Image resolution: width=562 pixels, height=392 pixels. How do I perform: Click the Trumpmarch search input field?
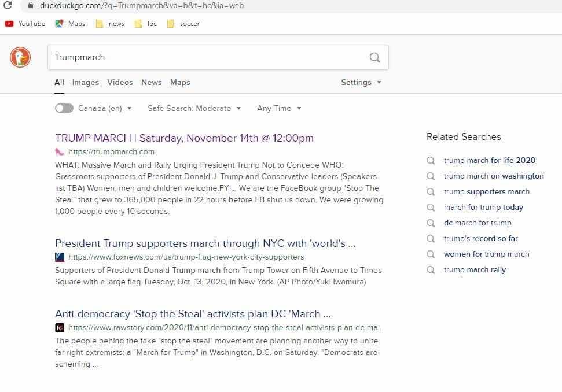click(208, 57)
